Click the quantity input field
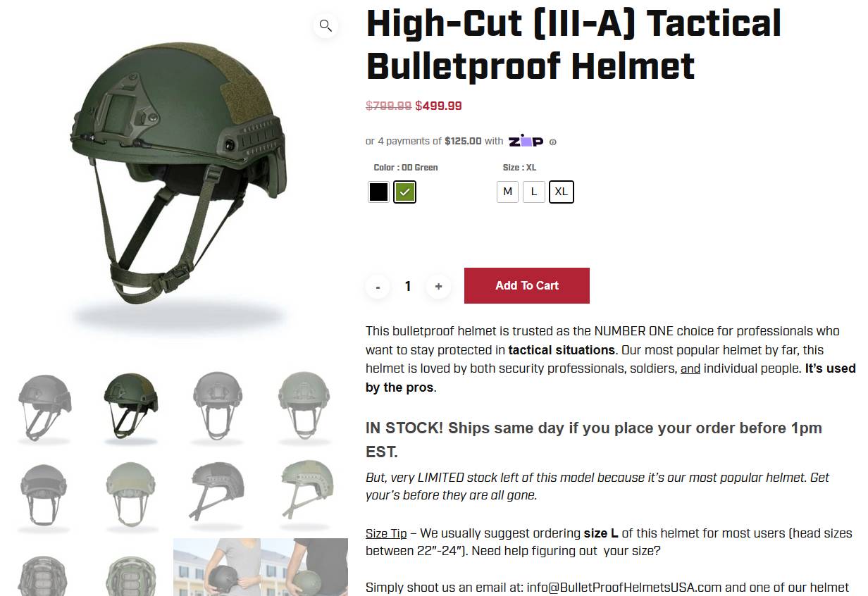This screenshot has width=868, height=596. click(x=408, y=286)
